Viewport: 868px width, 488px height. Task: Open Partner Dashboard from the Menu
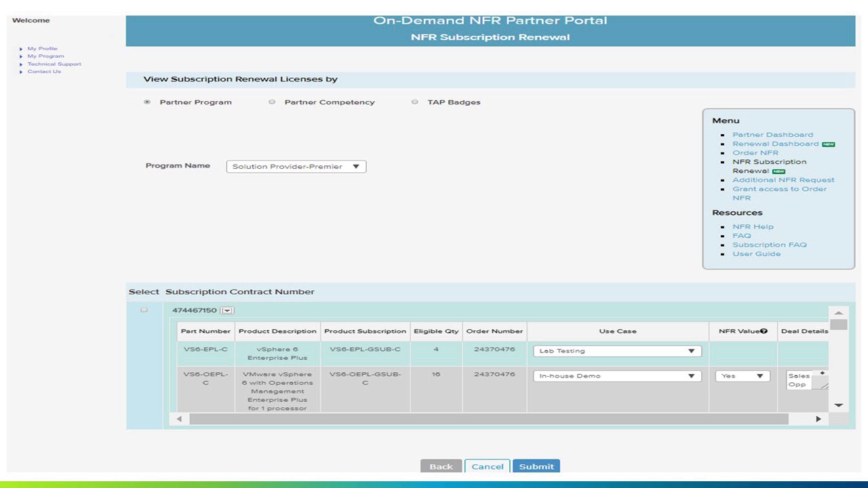[x=772, y=135]
